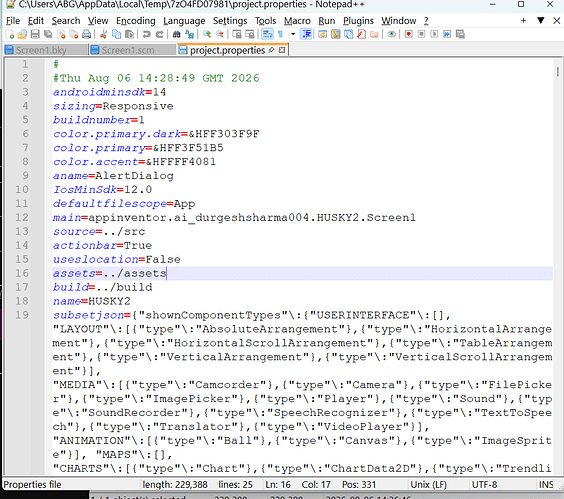Cut selection with the scissors icon
The image size is (564, 499).
point(104,34)
